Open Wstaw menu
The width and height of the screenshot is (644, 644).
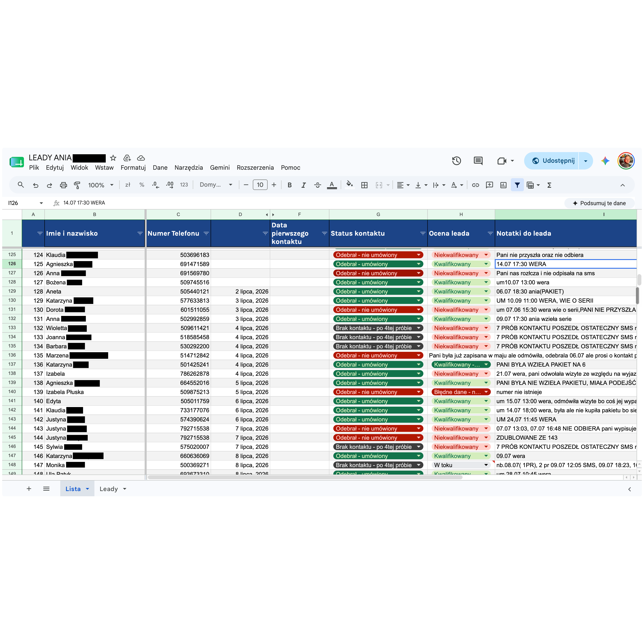coord(104,168)
